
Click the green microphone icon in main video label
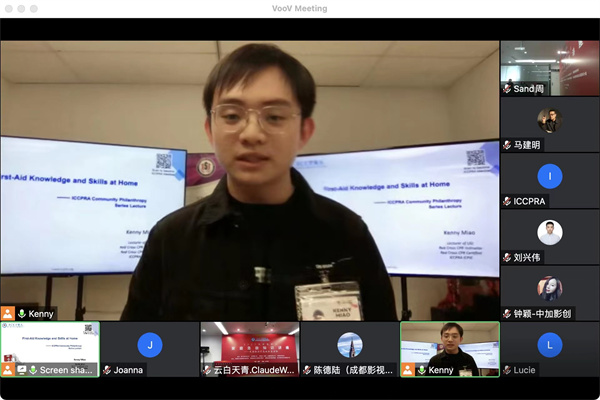point(22,314)
